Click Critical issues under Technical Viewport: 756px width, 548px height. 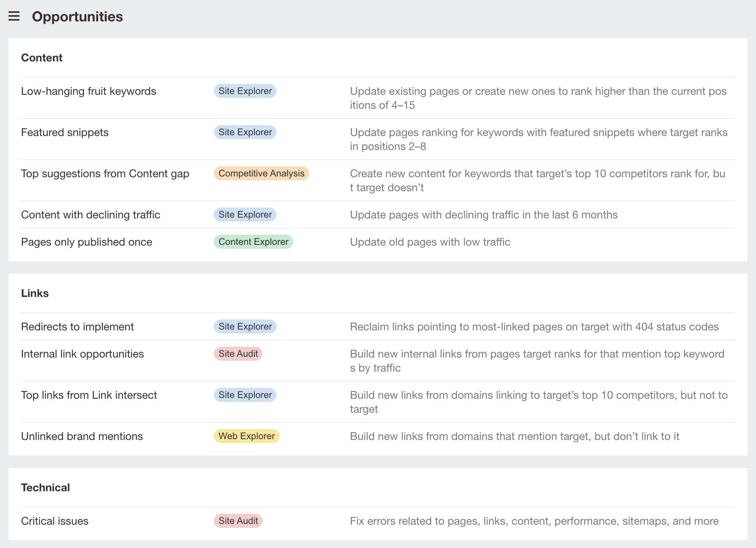click(54, 521)
